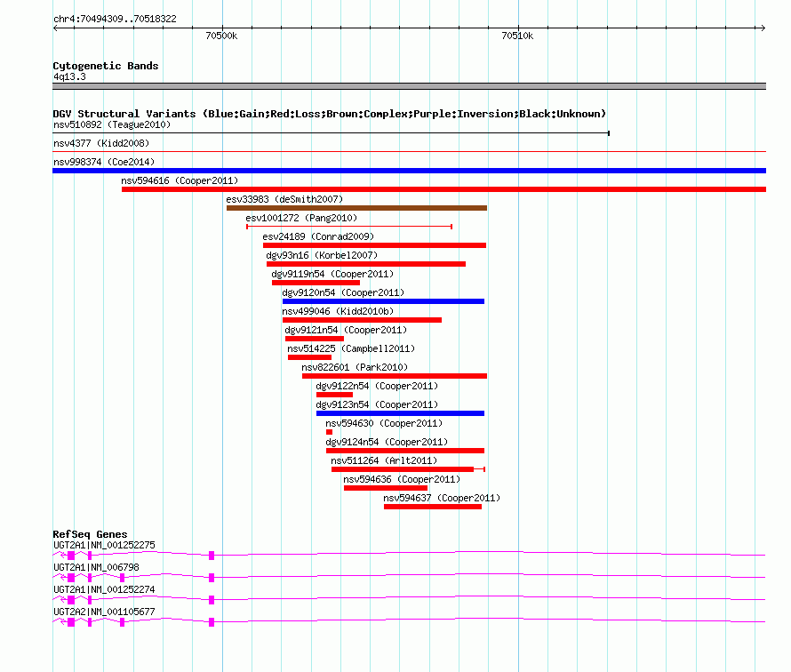
Task: Open UGT2A2|NM_001105677 gene label
Action: [x=104, y=612]
